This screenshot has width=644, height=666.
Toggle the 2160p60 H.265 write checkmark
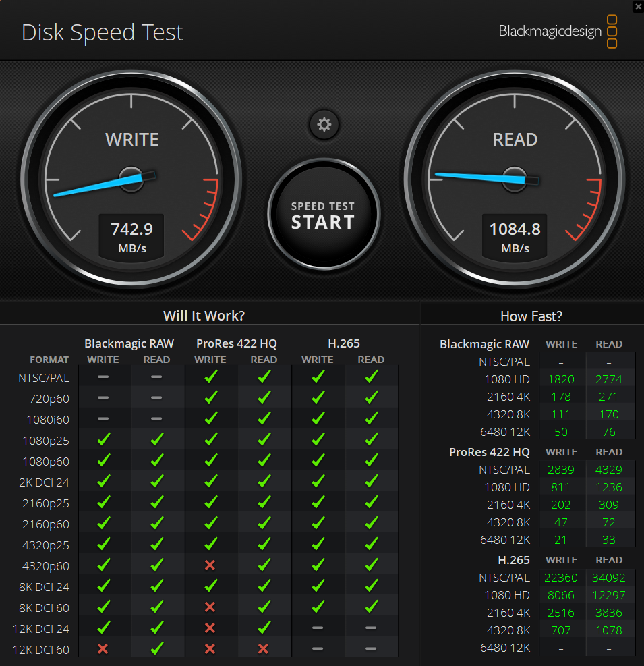317,524
